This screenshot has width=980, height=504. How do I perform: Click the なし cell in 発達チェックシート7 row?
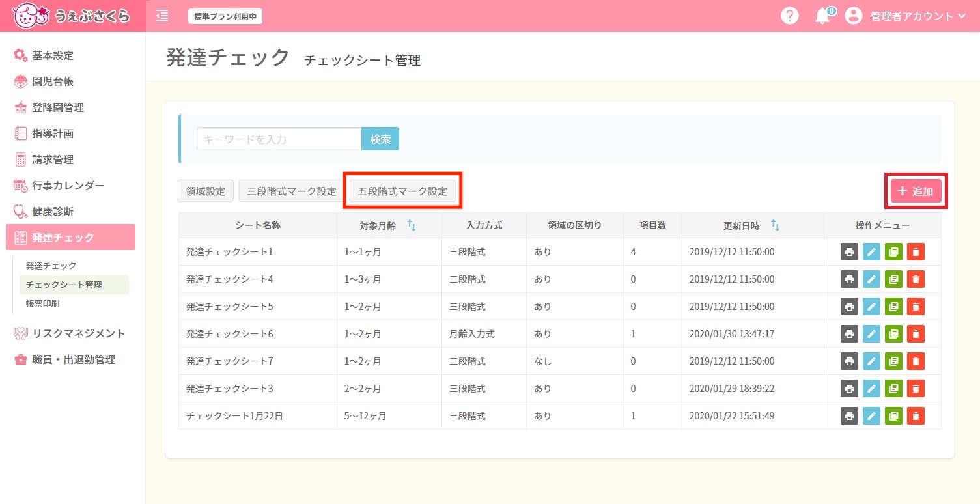tap(575, 361)
